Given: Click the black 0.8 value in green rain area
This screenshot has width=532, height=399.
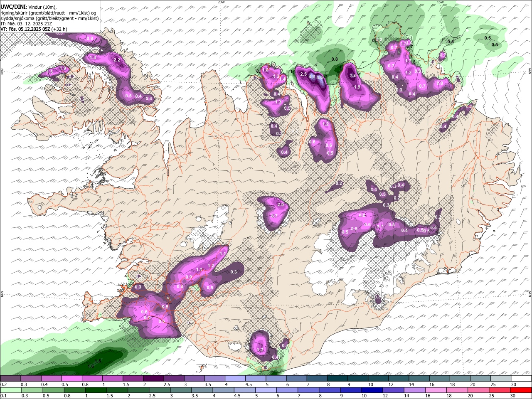Looking at the screenshot, I should coord(335,59).
